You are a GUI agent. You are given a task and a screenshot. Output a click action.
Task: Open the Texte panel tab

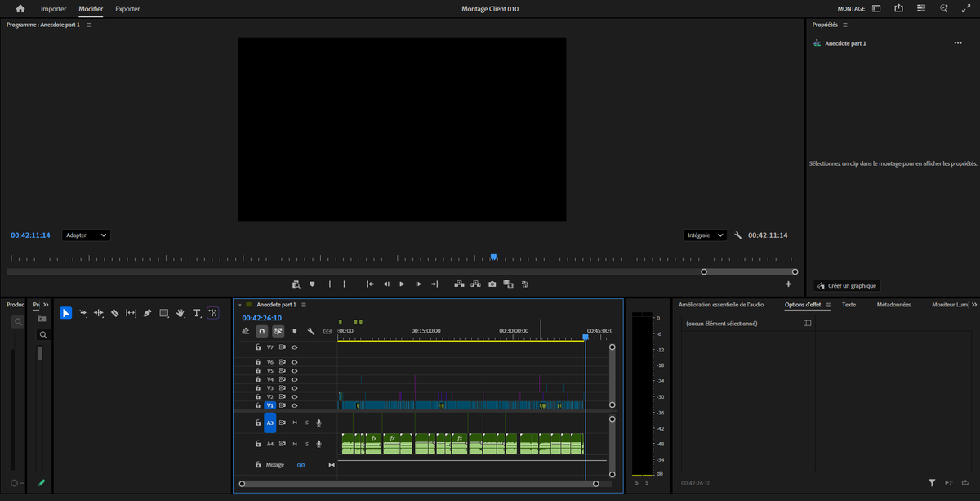click(x=849, y=305)
